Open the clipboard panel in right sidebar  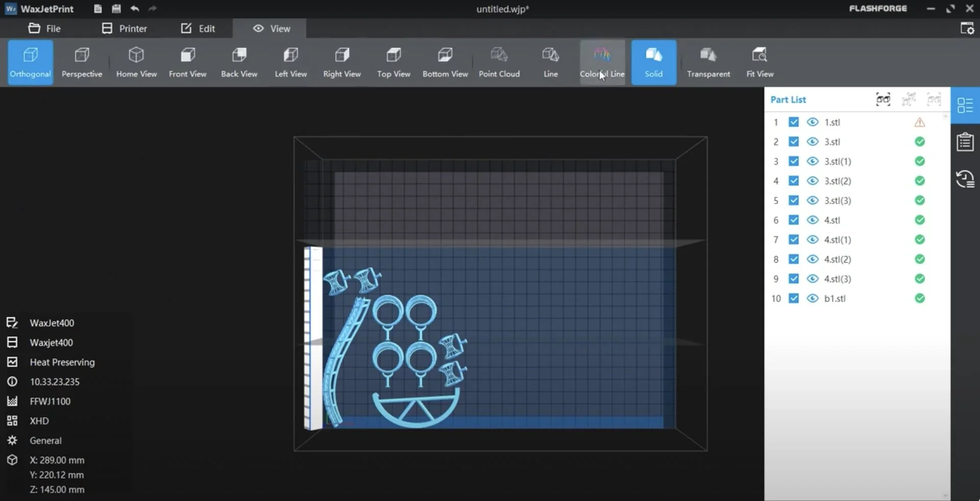pos(965,141)
